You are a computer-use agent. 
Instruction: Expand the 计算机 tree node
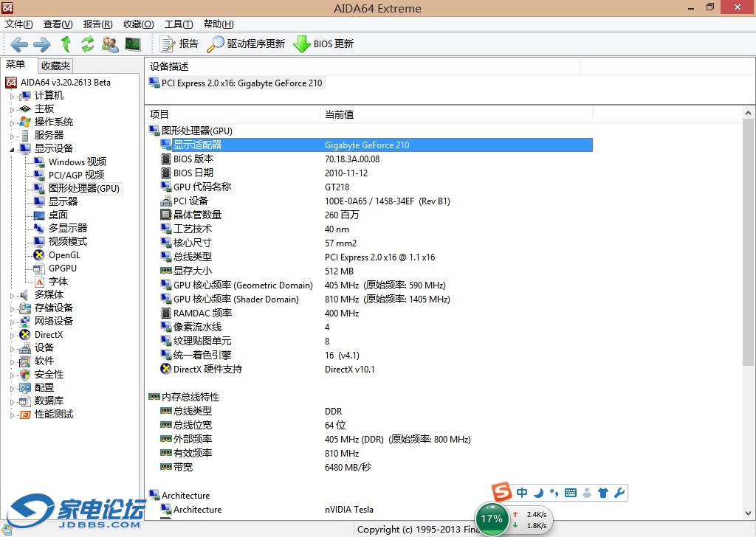12,96
